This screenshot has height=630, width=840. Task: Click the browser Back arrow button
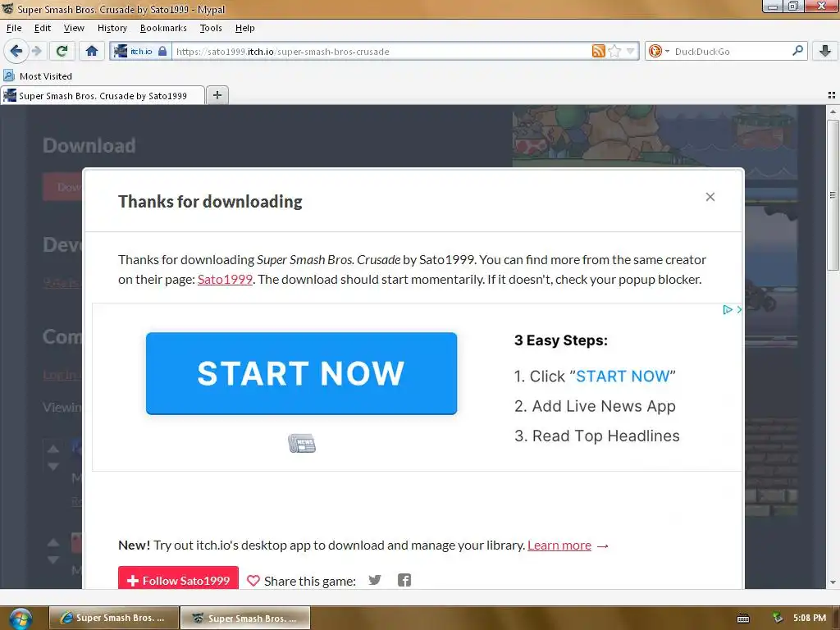tap(16, 52)
